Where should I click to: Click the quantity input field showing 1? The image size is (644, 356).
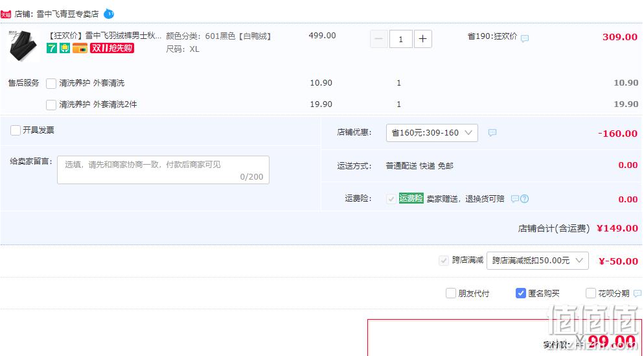point(401,39)
